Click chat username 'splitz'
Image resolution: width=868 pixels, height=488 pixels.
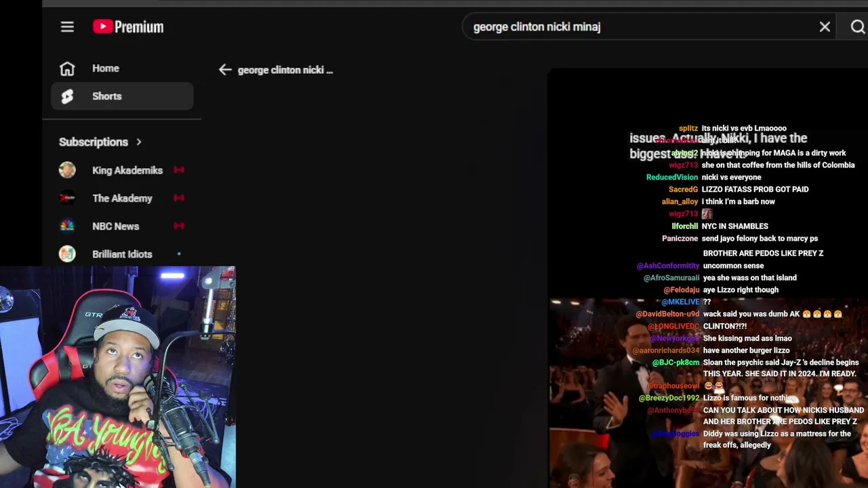[x=688, y=128]
